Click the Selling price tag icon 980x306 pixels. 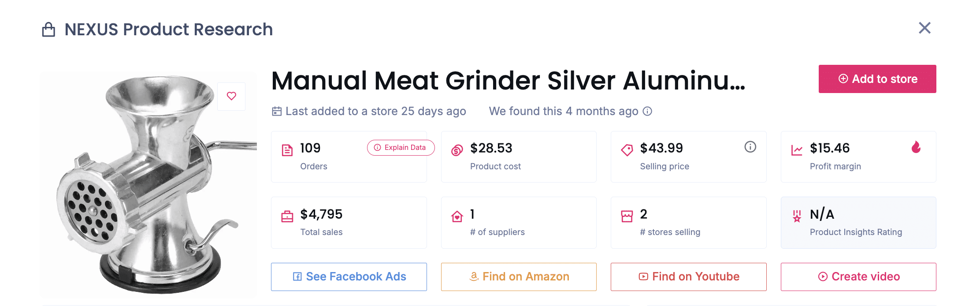[627, 150]
